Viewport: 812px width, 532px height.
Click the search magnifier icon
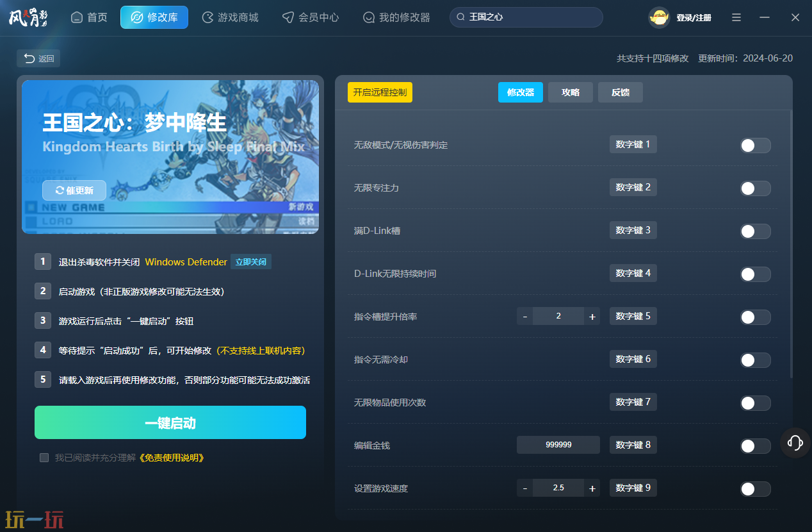(460, 17)
